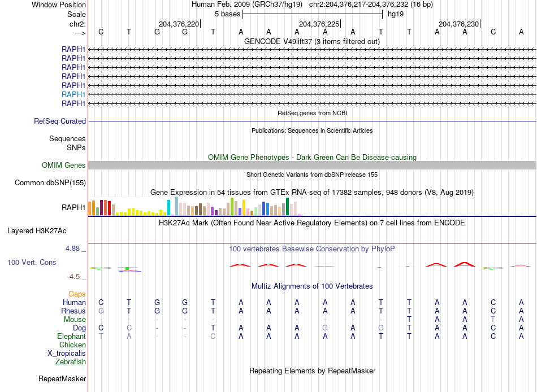The image size is (537, 392).
Task: Click the H3K27Ac Mark ENCODE track title
Action: pos(312,223)
